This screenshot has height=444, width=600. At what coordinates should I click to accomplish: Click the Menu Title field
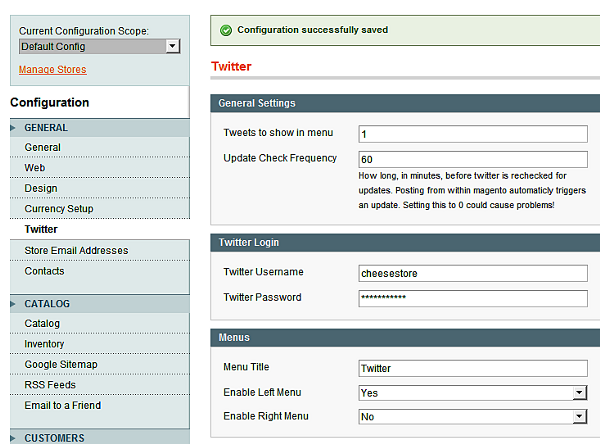tap(473, 368)
